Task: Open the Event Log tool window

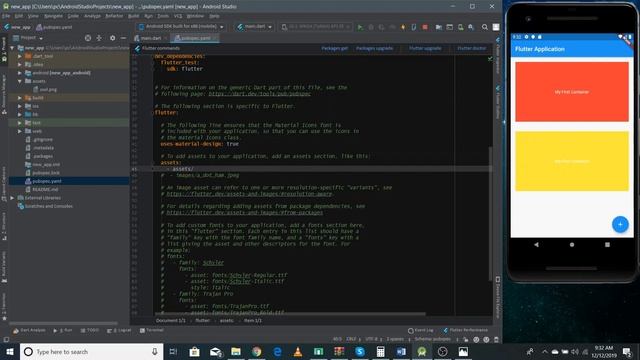Action: point(420,330)
